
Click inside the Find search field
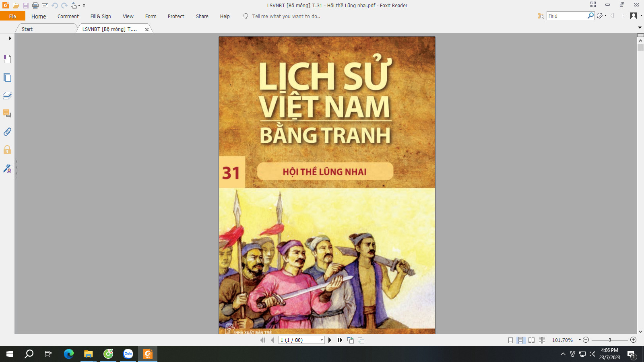click(x=567, y=16)
